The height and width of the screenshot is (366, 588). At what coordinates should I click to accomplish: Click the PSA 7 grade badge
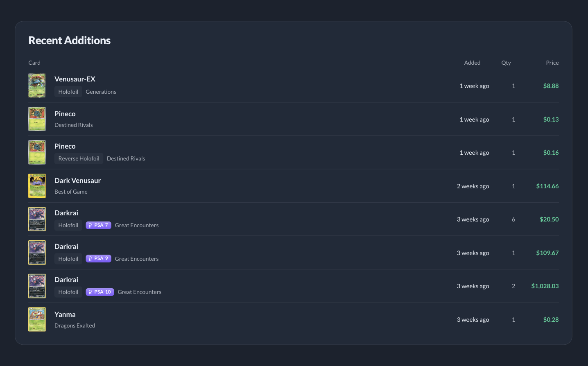98,225
